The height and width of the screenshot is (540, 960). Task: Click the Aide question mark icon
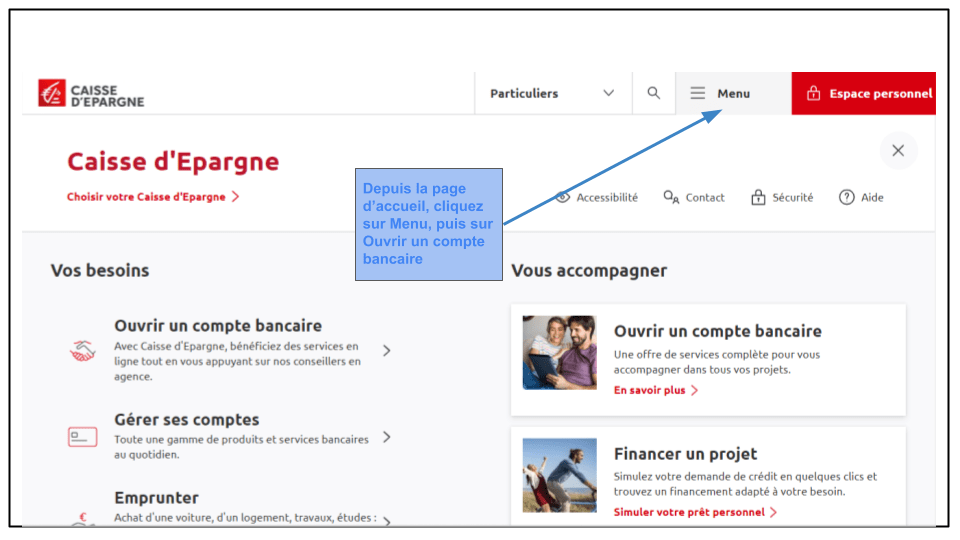846,197
